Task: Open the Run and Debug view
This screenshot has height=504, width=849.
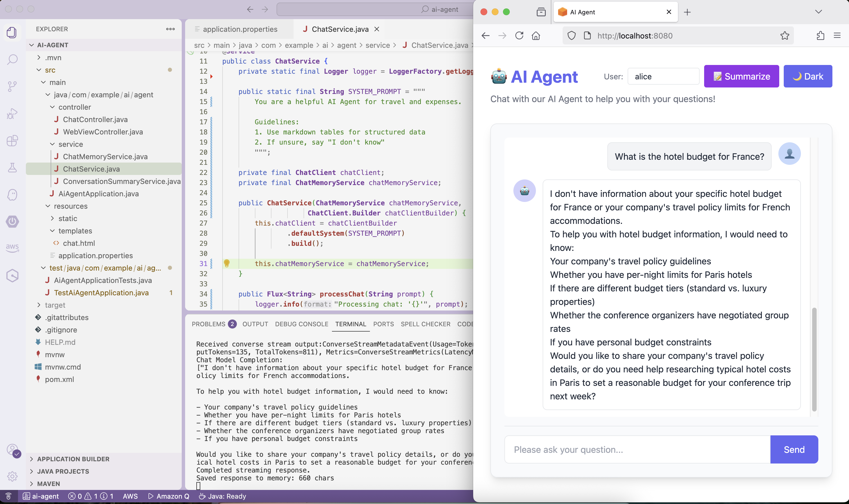Action: [x=12, y=113]
